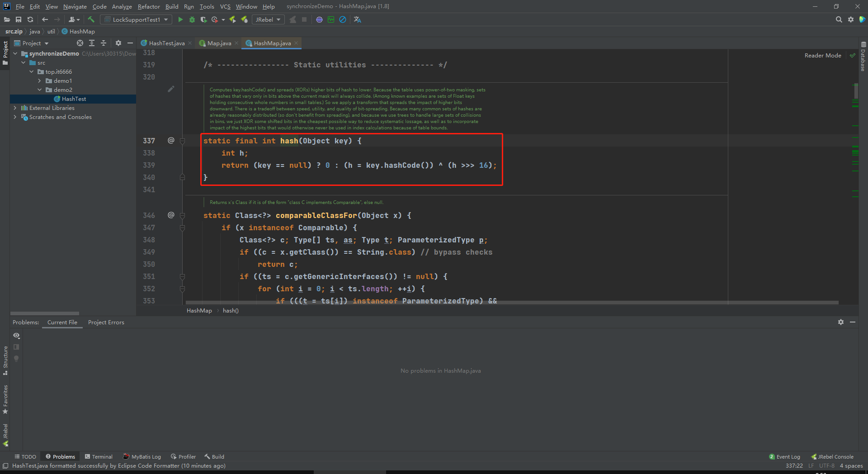Navigate Back with the left arrow
The image size is (868, 474).
(x=45, y=19)
